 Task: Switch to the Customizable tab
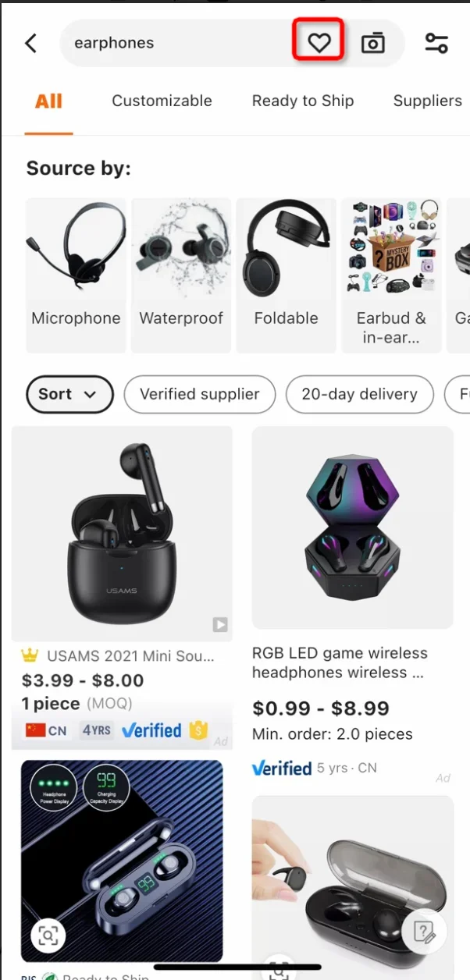coord(162,101)
